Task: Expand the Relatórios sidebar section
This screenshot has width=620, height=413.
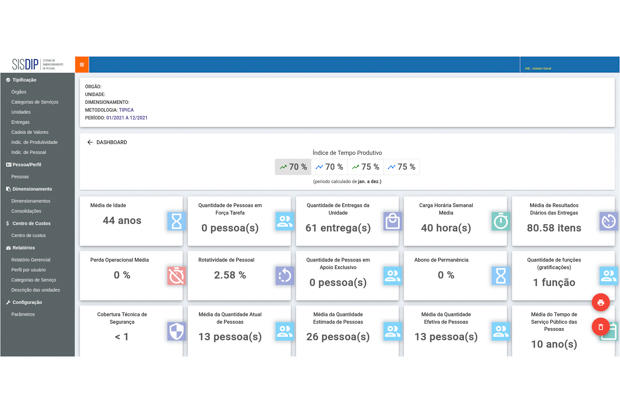Action: coord(23,248)
